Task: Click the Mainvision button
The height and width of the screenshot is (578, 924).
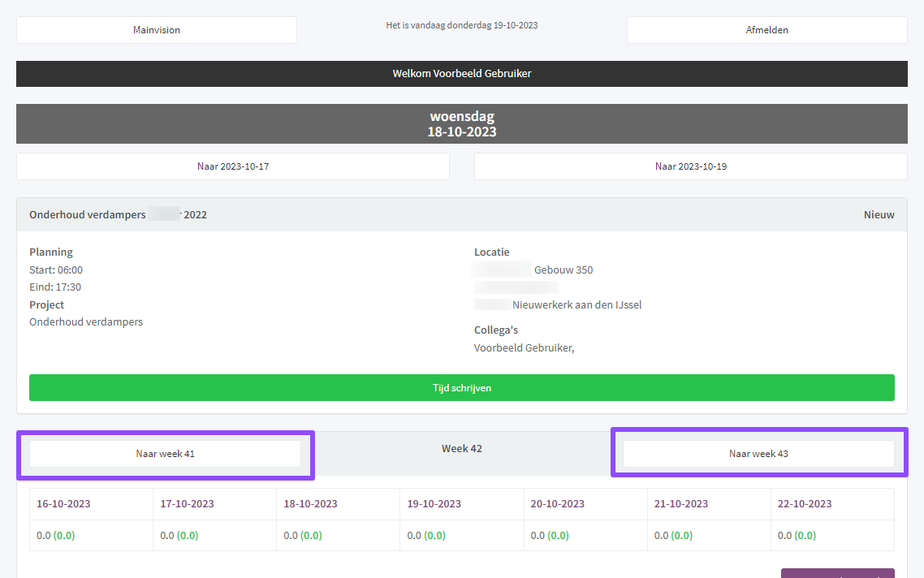Action: (157, 30)
